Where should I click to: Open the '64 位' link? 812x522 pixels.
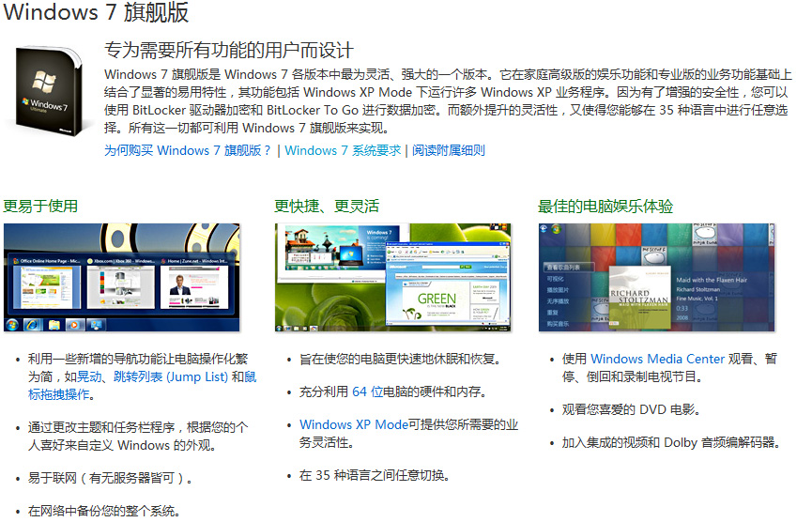pos(367,392)
